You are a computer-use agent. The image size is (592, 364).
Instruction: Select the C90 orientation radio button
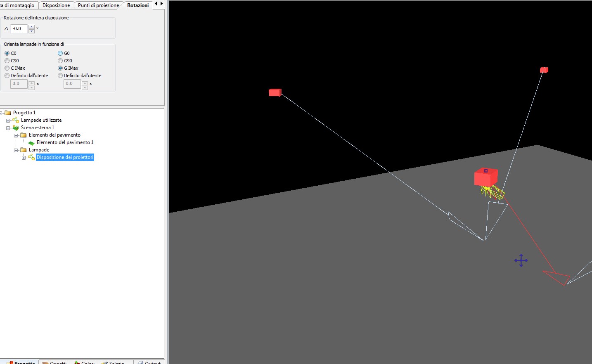coord(7,61)
